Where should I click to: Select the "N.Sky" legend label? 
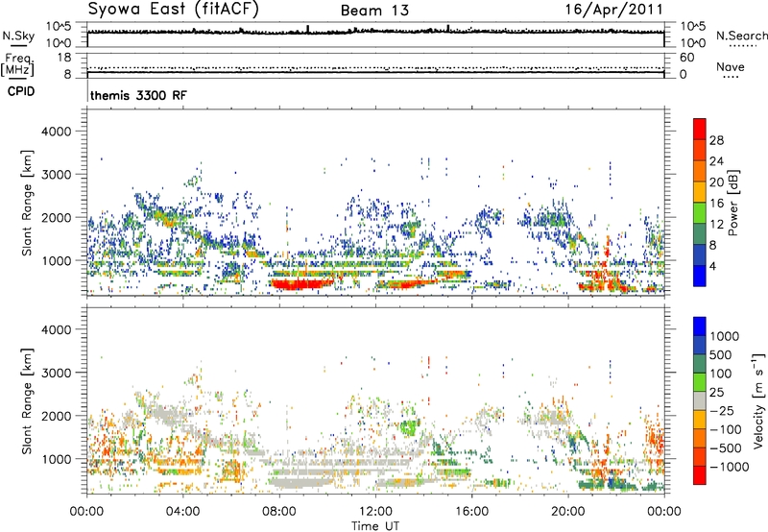pos(18,36)
